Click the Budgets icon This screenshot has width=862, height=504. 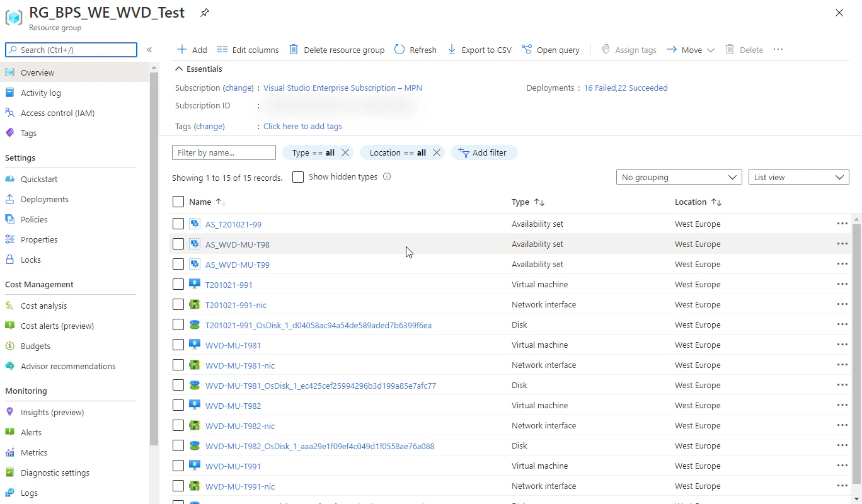(9, 346)
